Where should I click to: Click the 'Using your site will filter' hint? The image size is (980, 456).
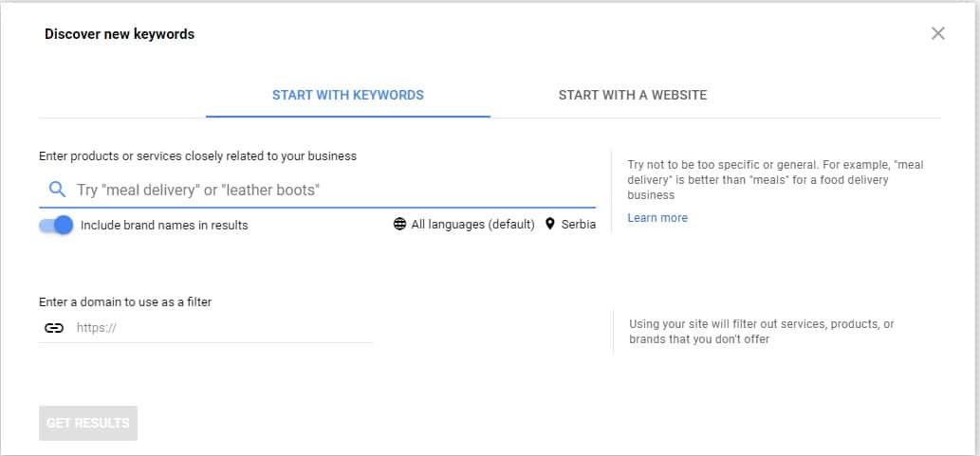click(x=762, y=331)
